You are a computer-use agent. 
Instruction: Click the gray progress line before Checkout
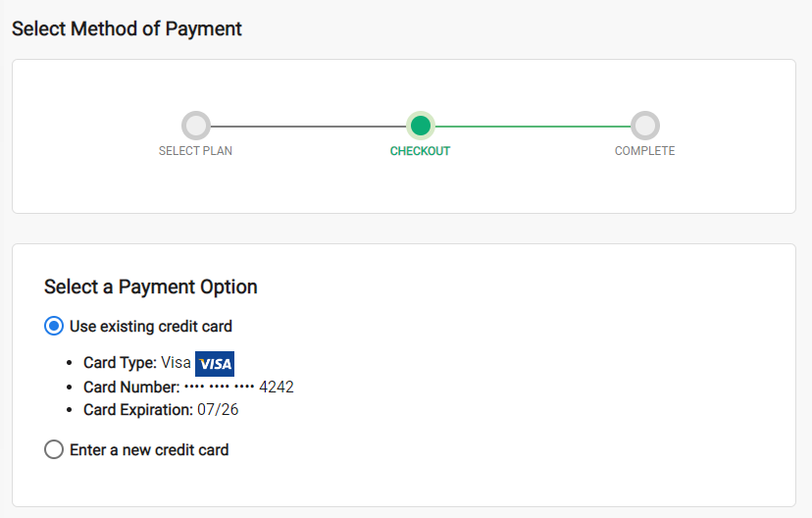pyautogui.click(x=308, y=126)
